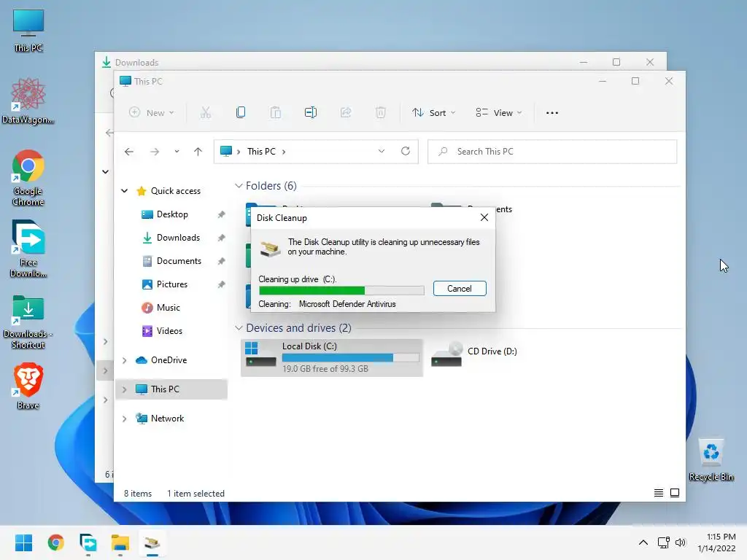This screenshot has height=560, width=747.
Task: Unpin Desktop using its pin icon
Action: [x=221, y=215]
